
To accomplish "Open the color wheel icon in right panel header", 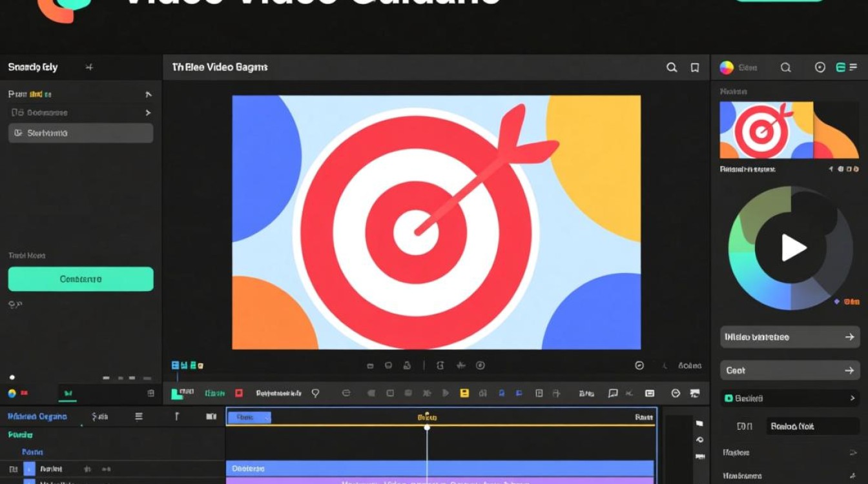I will (x=727, y=67).
